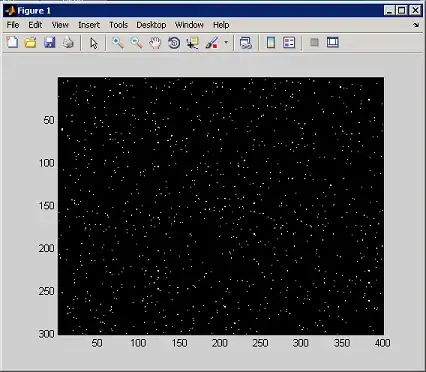Click the Link Plot icon
Image resolution: width=426 pixels, height=372 pixels.
point(245,43)
